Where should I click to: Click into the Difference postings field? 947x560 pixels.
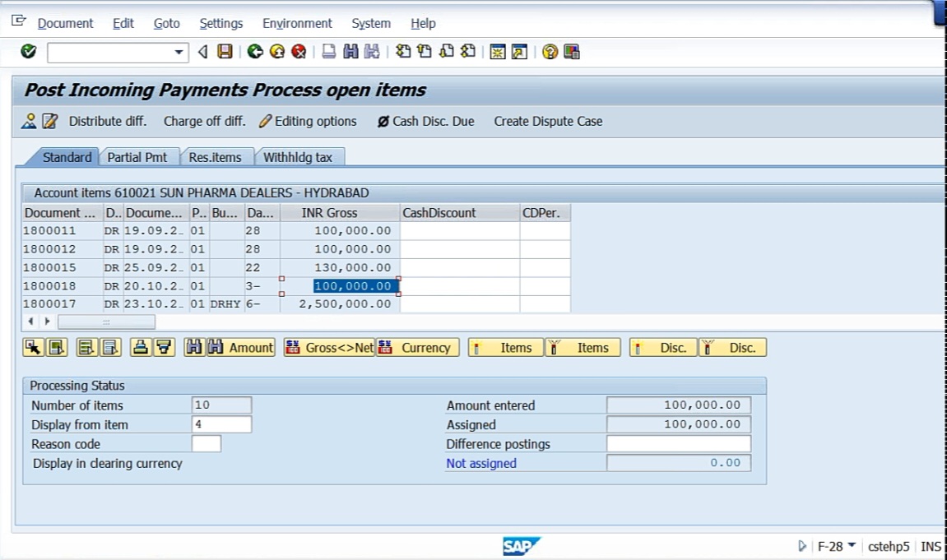click(679, 444)
